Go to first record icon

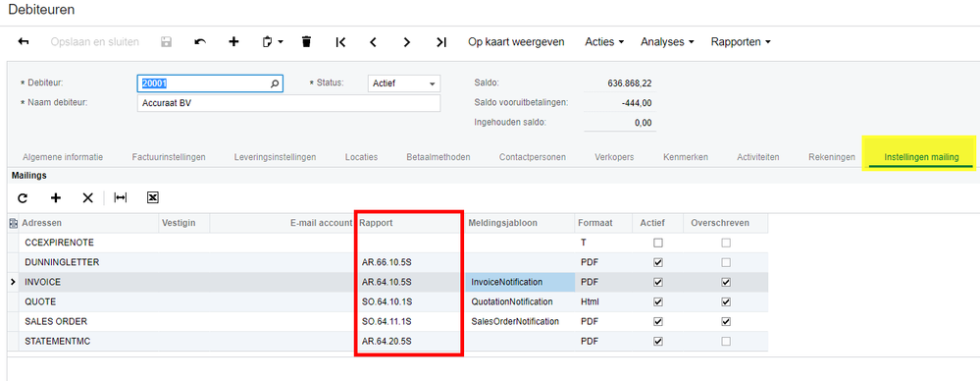pyautogui.click(x=340, y=42)
